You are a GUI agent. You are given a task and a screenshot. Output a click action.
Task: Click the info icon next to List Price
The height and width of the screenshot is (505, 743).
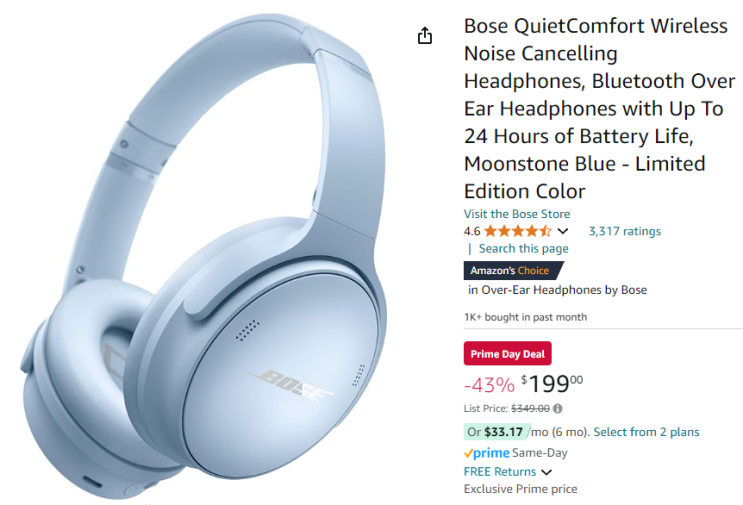click(558, 408)
